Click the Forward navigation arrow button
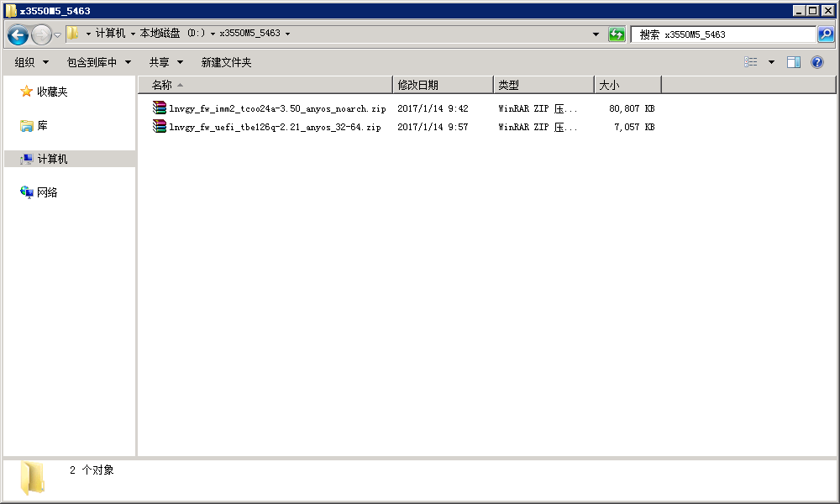840x504 pixels. pyautogui.click(x=41, y=34)
